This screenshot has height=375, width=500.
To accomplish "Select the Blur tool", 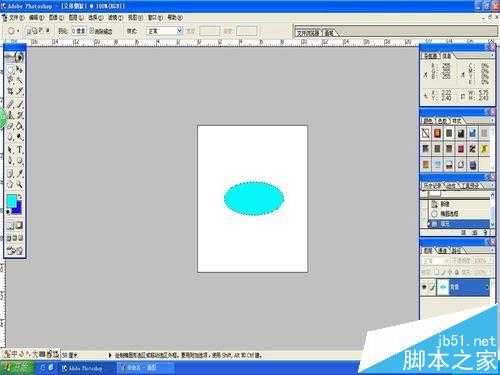I will (11, 137).
